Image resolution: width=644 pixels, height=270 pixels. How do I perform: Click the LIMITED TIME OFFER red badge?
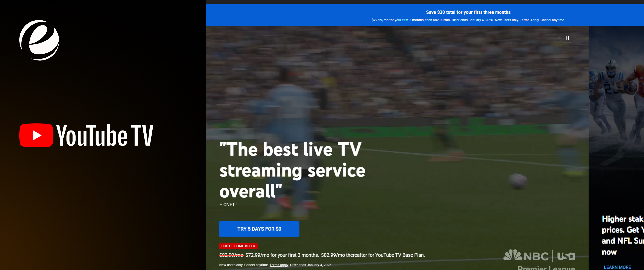(238, 246)
